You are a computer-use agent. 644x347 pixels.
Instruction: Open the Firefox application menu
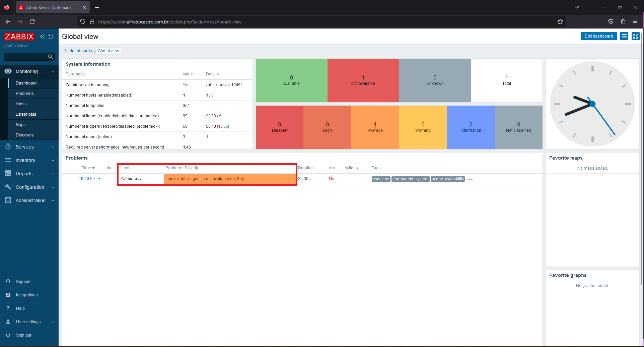(x=635, y=22)
